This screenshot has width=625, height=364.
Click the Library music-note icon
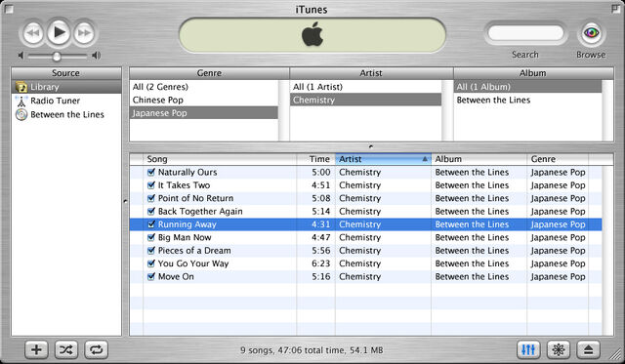pos(21,87)
